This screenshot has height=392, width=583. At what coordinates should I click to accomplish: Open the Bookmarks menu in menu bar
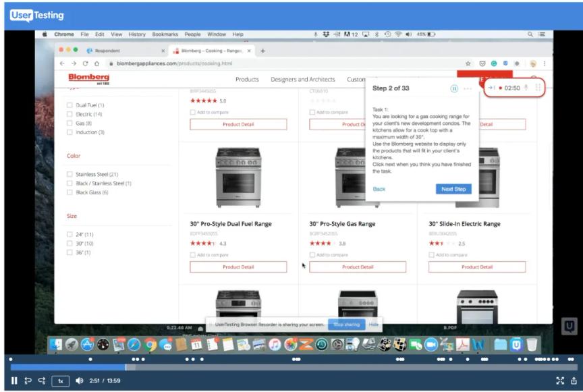[x=165, y=34]
